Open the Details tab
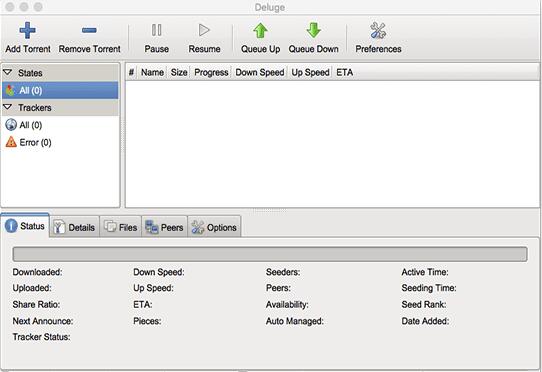Image resolution: width=542 pixels, height=372 pixels. click(75, 227)
